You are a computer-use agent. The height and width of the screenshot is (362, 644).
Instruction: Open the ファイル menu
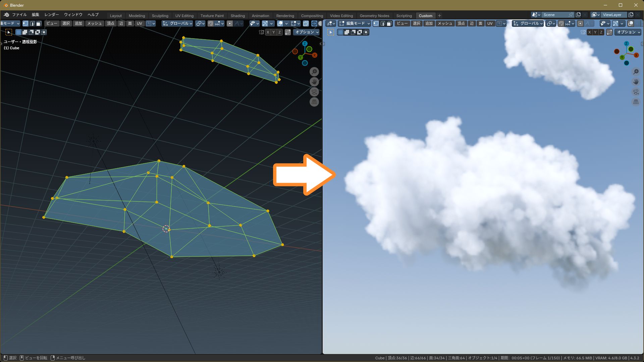(x=19, y=15)
